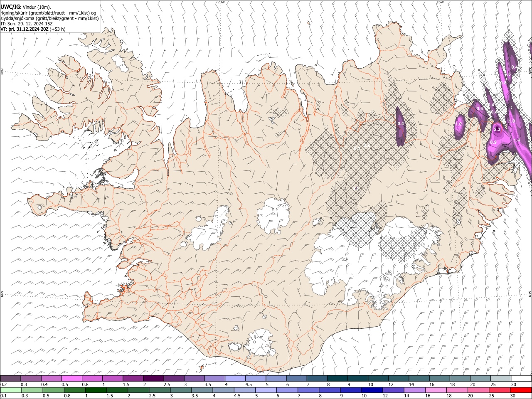The height and width of the screenshot is (399, 532).
Task: Pick the darkest purple top-row swatch at 2
Action: [153, 378]
